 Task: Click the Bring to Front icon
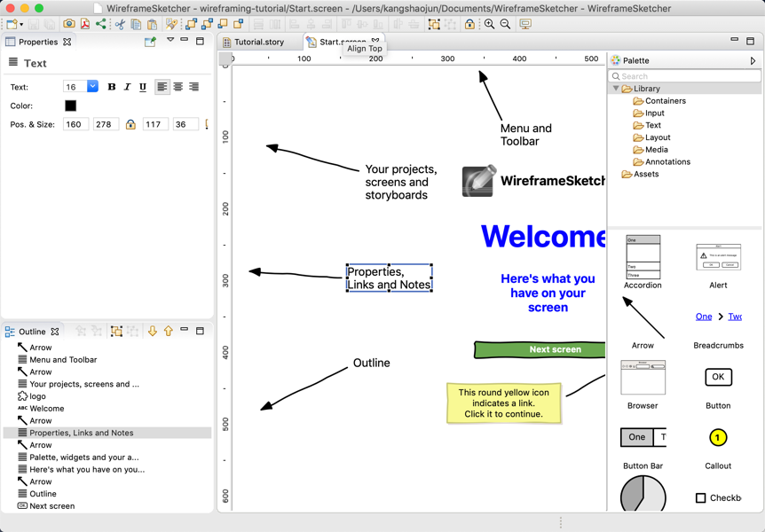[192, 24]
